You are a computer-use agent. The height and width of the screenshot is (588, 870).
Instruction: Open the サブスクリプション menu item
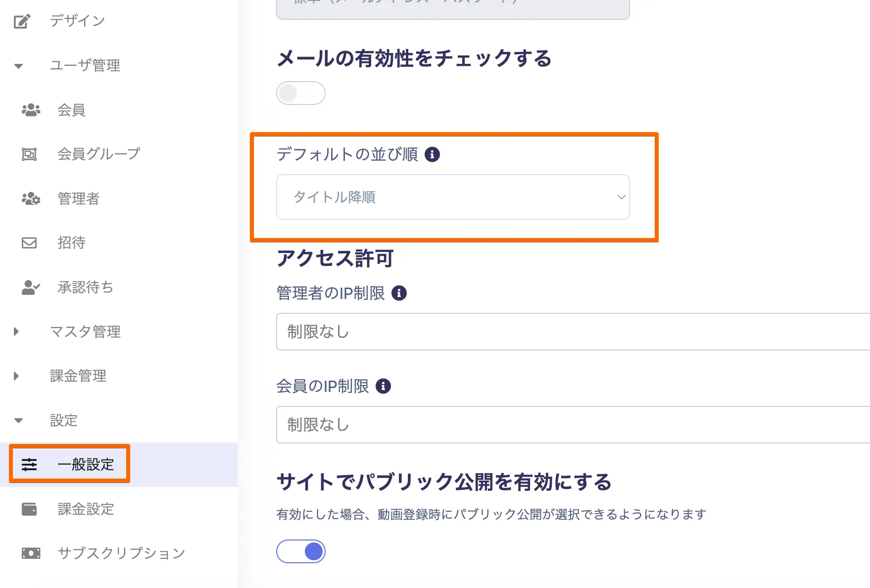pos(121,553)
